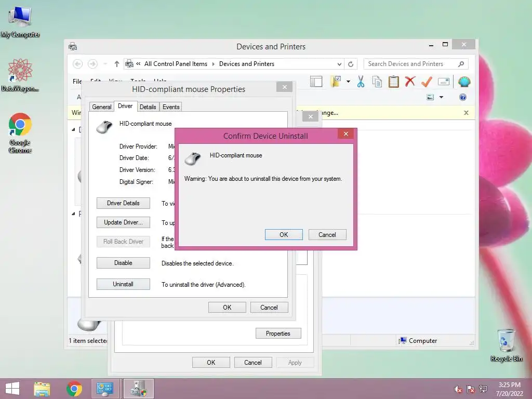Click the taskbar clock showing 3:25 PM
Viewport: 532px width, 399px height.
509,389
